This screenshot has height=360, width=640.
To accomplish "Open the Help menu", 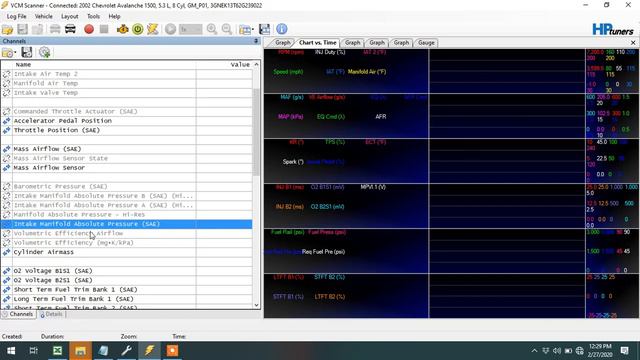I will point(114,16).
